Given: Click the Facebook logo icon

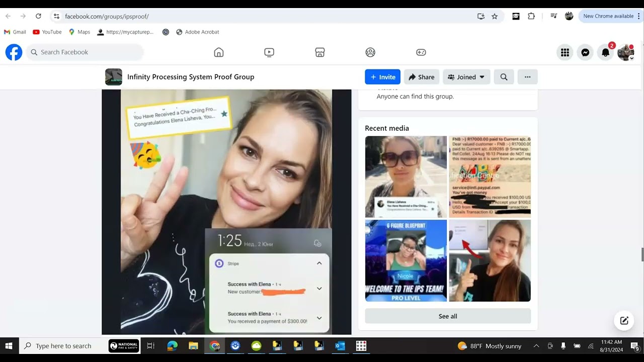Looking at the screenshot, I should [x=14, y=52].
